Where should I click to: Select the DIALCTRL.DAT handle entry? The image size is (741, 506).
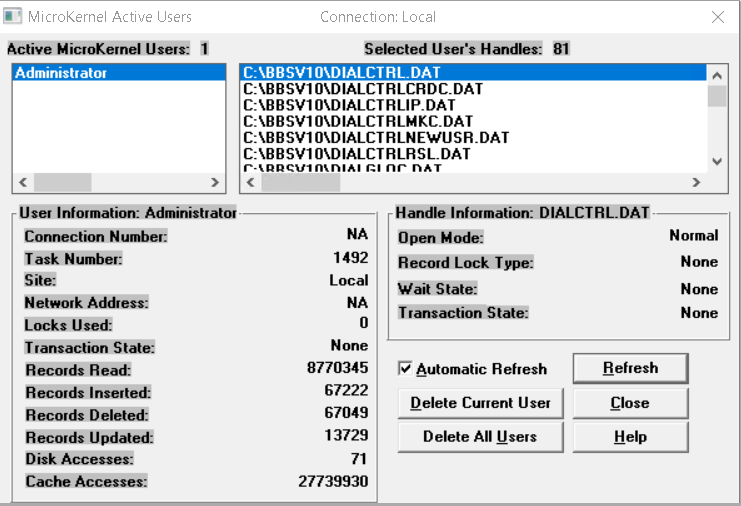click(x=342, y=73)
